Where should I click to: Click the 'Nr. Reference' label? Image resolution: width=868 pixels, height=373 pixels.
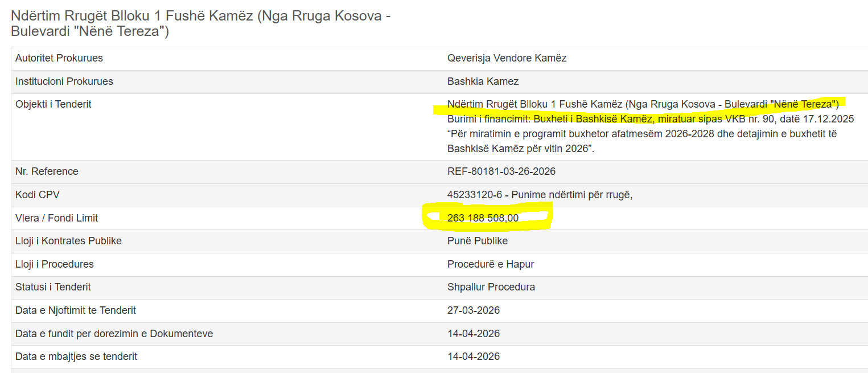coord(47,171)
